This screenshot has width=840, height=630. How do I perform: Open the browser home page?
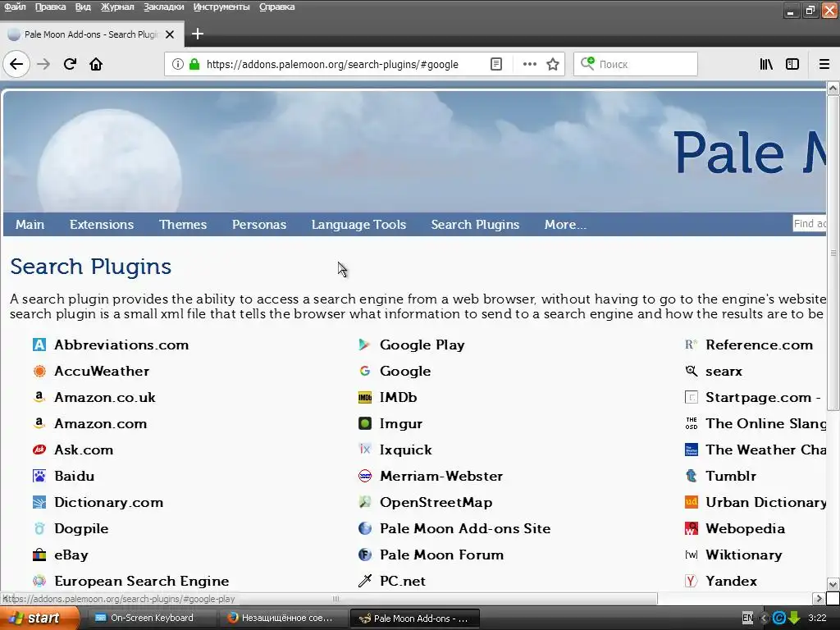pyautogui.click(x=96, y=64)
